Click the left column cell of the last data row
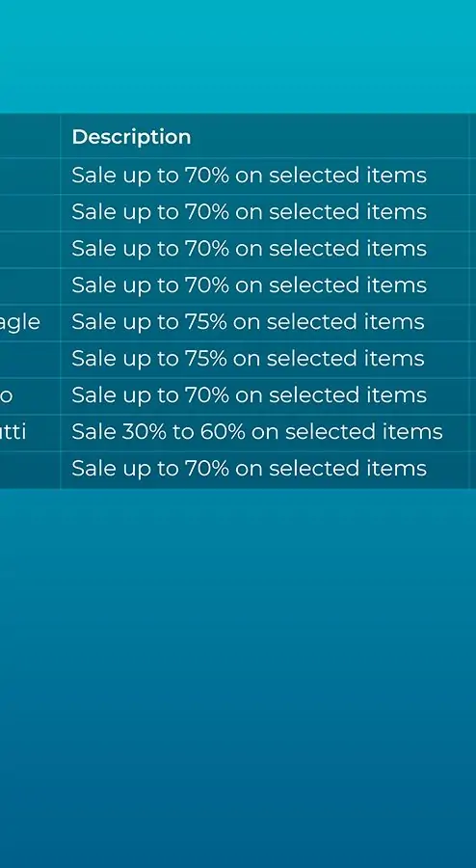 tap(30, 470)
